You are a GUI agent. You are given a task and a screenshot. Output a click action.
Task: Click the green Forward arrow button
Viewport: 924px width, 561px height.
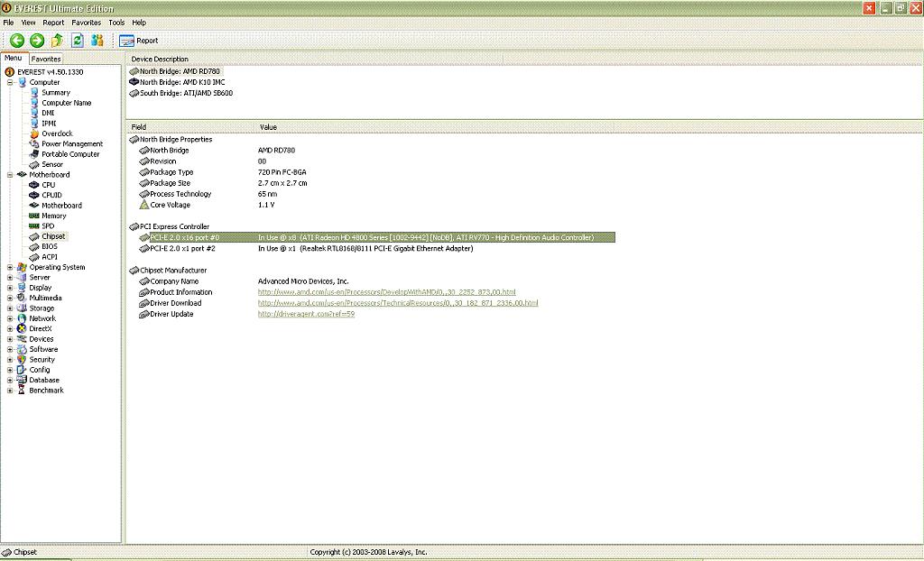point(37,40)
